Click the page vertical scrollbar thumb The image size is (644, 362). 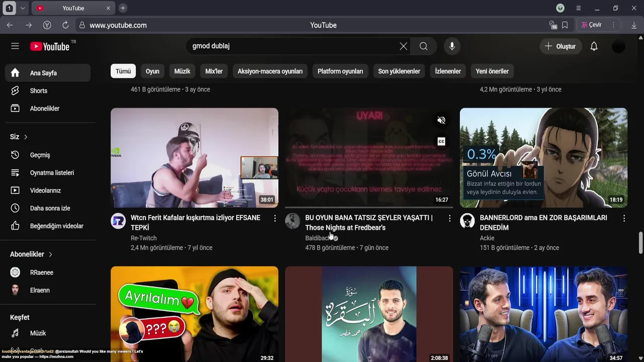pyautogui.click(x=640, y=243)
